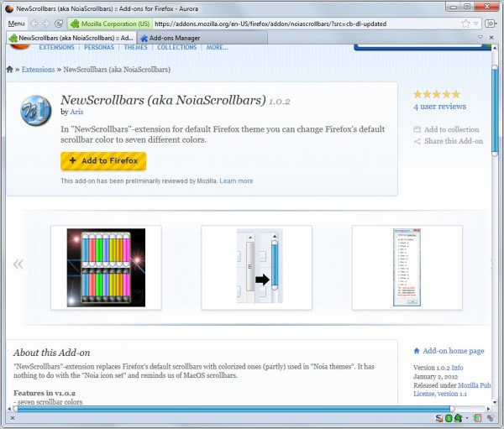Open the version Info link
Image resolution: width=504 pixels, height=429 pixels.
457,368
